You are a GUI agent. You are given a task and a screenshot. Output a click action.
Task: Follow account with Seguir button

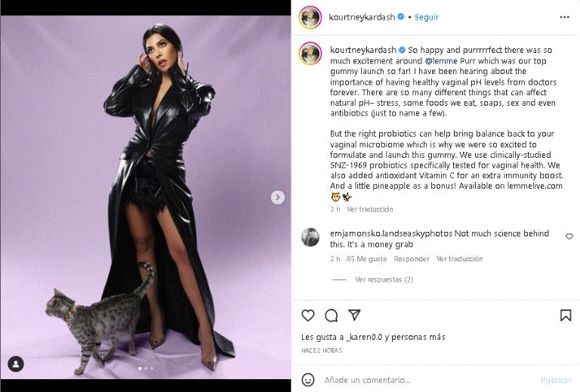tap(427, 17)
